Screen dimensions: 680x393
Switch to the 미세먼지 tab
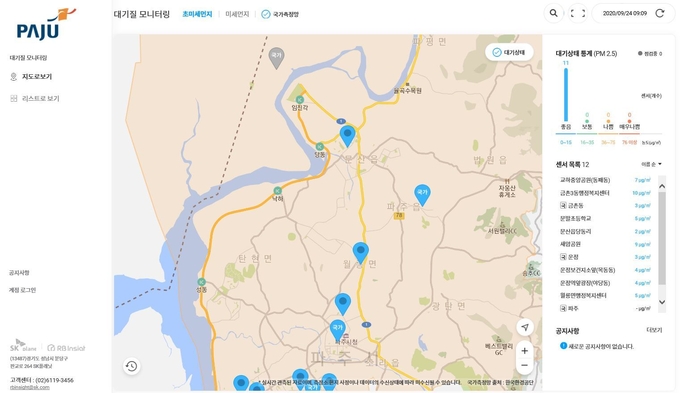point(237,14)
